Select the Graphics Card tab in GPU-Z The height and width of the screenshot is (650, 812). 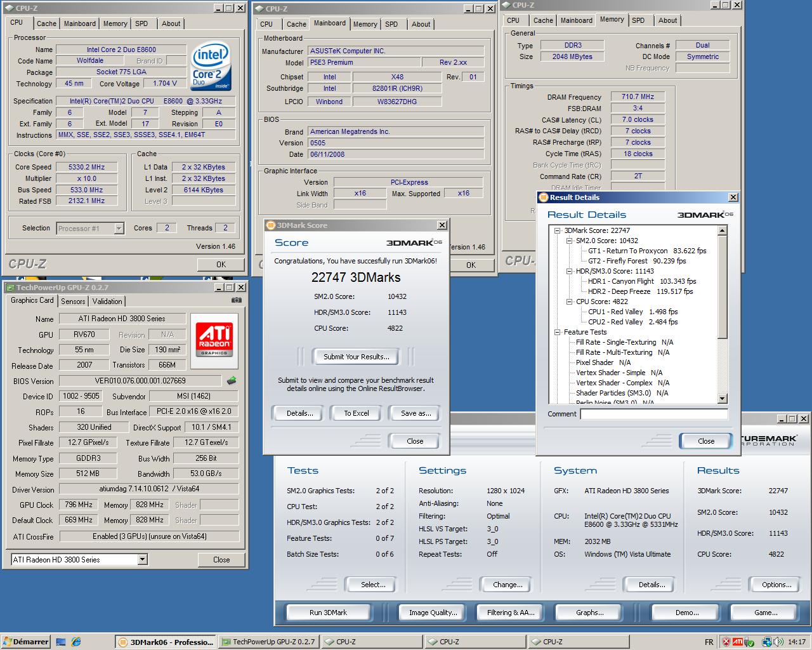32,300
